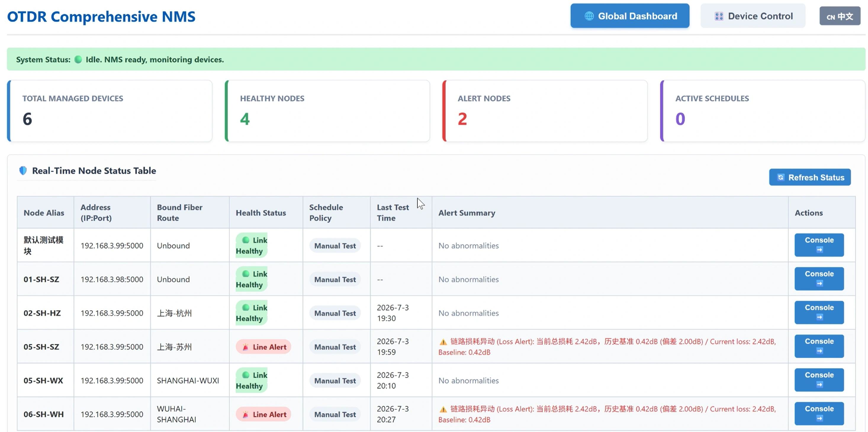Click the shield icon beside Real-Time Node Status Table
The image size is (868, 432).
point(23,171)
